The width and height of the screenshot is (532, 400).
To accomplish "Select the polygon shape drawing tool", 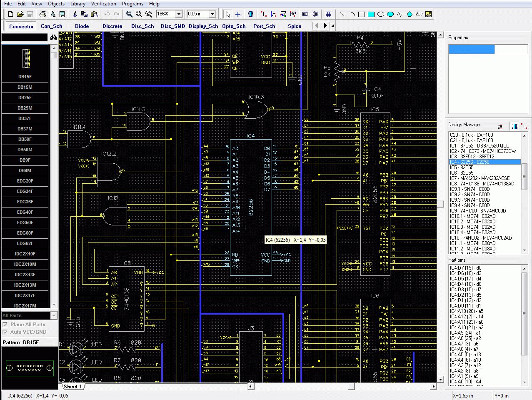I will pos(410,14).
